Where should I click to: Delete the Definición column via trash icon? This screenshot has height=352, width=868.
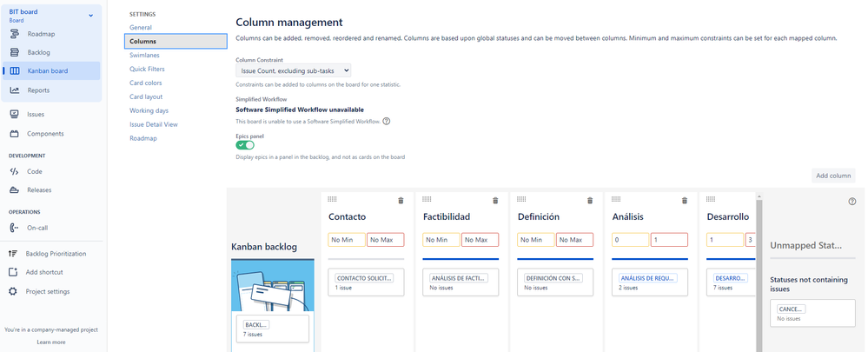(x=590, y=201)
